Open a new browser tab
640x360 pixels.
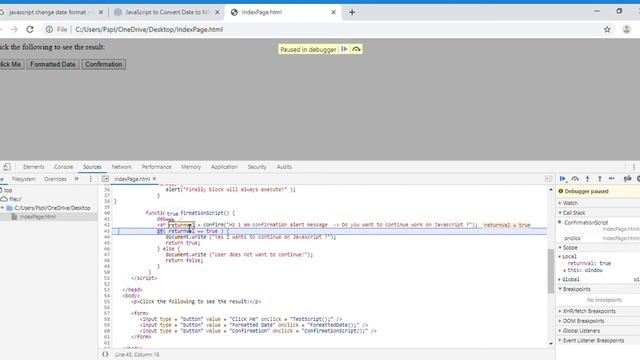pyautogui.click(x=352, y=12)
